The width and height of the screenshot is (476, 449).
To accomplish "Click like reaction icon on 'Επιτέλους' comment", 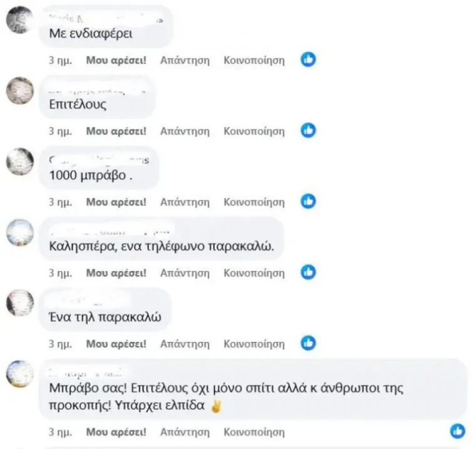I will [x=308, y=130].
